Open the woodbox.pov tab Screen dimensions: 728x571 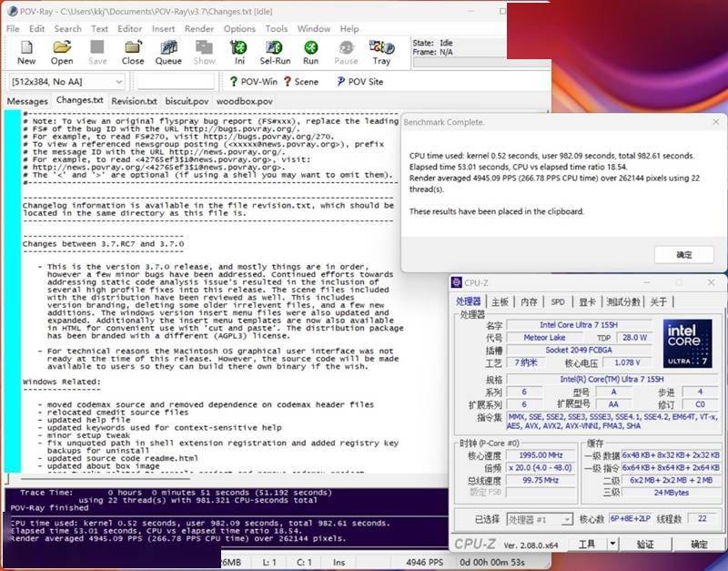[x=245, y=101]
